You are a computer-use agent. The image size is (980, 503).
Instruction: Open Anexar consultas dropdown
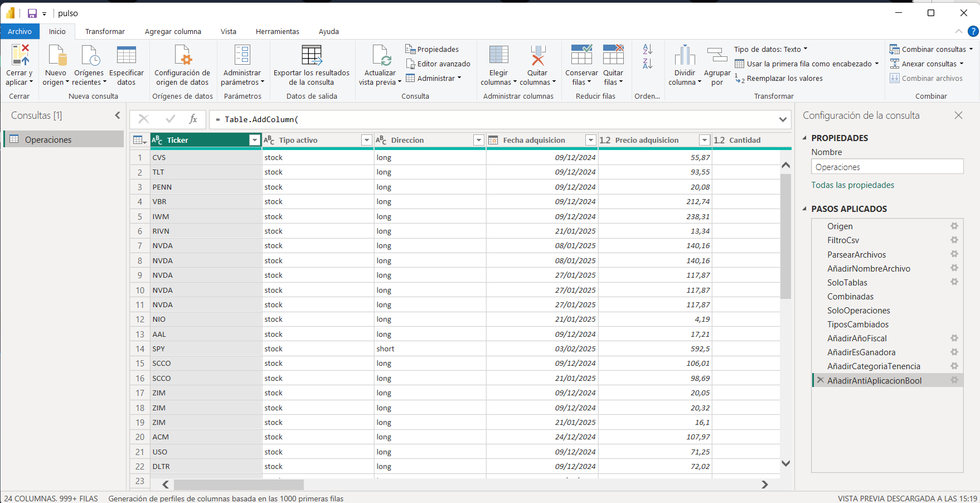[927, 64]
